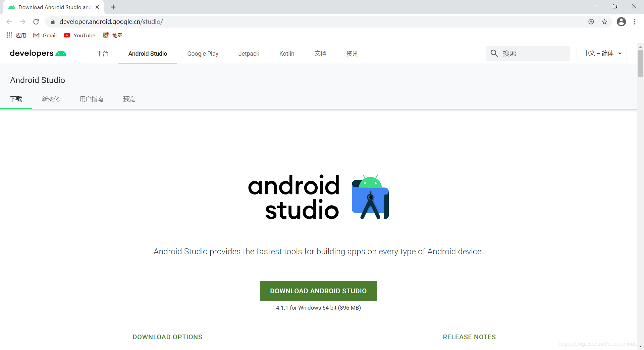Click the scrollbar down arrow

coord(640,347)
